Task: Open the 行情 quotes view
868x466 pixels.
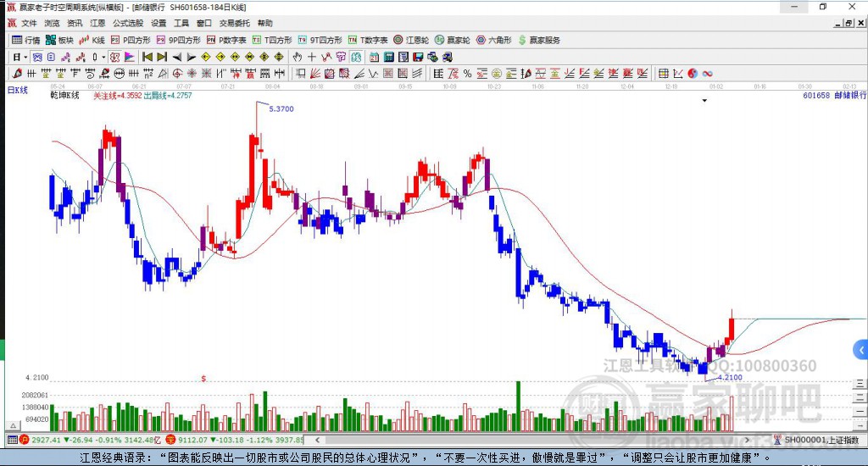Action: click(26, 40)
